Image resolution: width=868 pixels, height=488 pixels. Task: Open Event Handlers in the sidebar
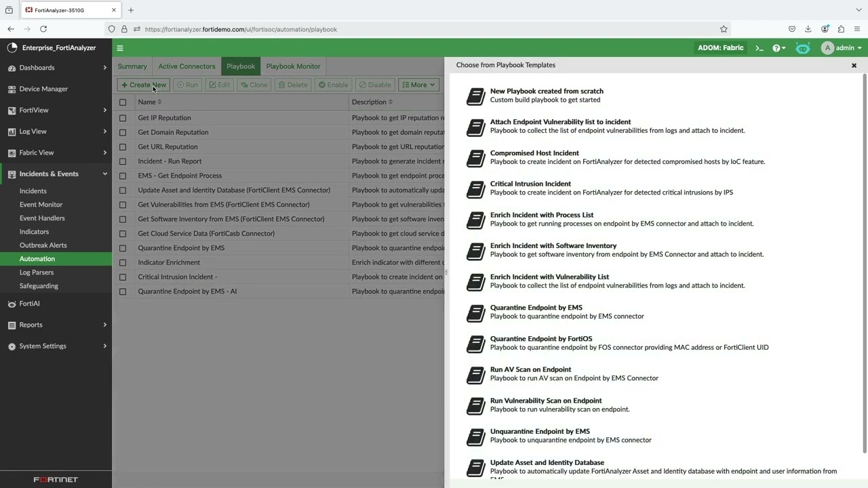tap(42, 218)
